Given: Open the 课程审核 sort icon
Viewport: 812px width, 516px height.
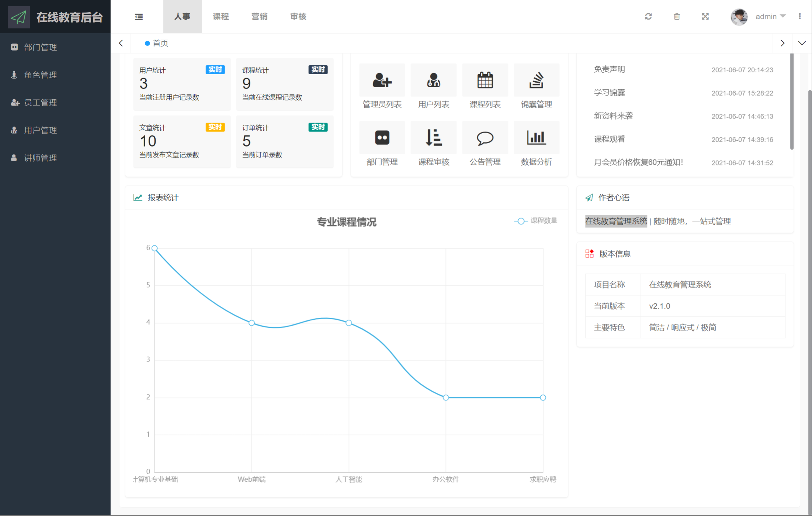Looking at the screenshot, I should [x=433, y=138].
